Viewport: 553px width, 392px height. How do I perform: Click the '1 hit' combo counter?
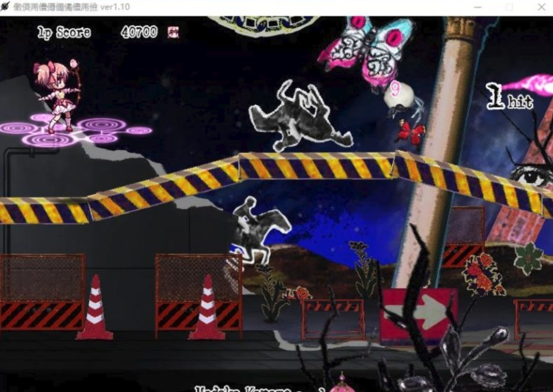click(x=510, y=96)
